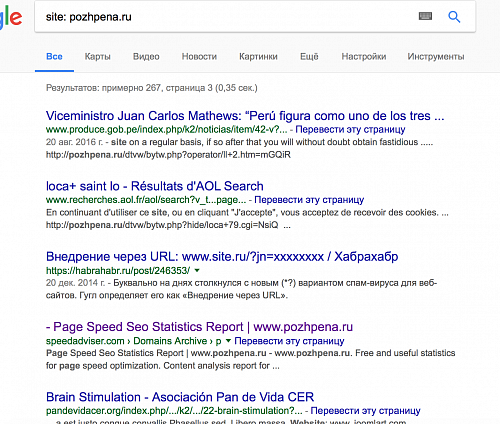Viewport: 500px width, 424px height.
Task: Click snippet URL with bytw.php?hide/loca+79
Action: tap(162, 225)
